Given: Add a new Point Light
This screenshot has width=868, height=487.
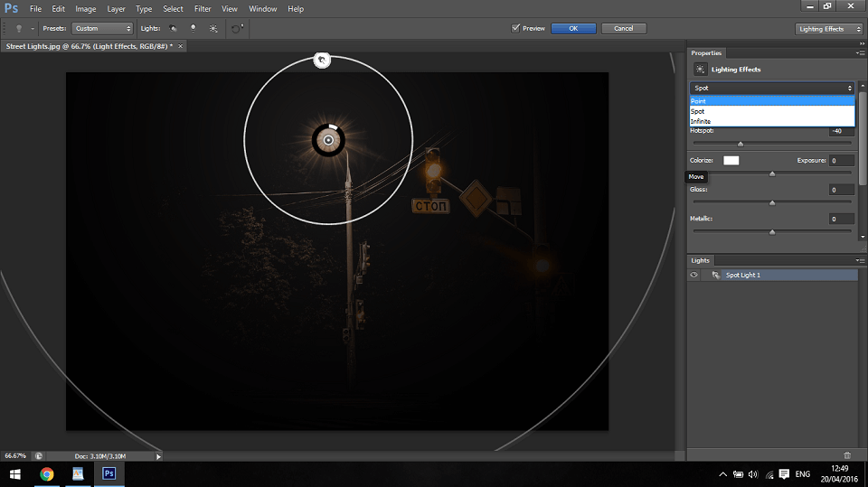Looking at the screenshot, I should (x=193, y=28).
